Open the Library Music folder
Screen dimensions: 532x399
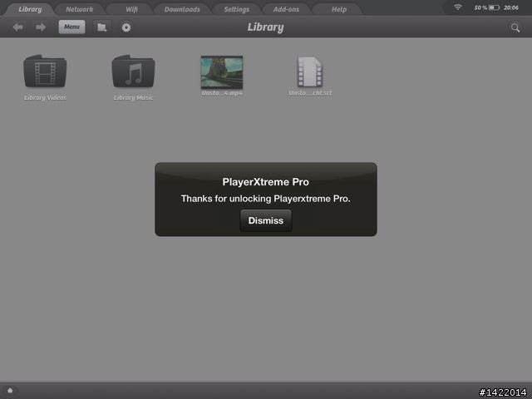133,71
